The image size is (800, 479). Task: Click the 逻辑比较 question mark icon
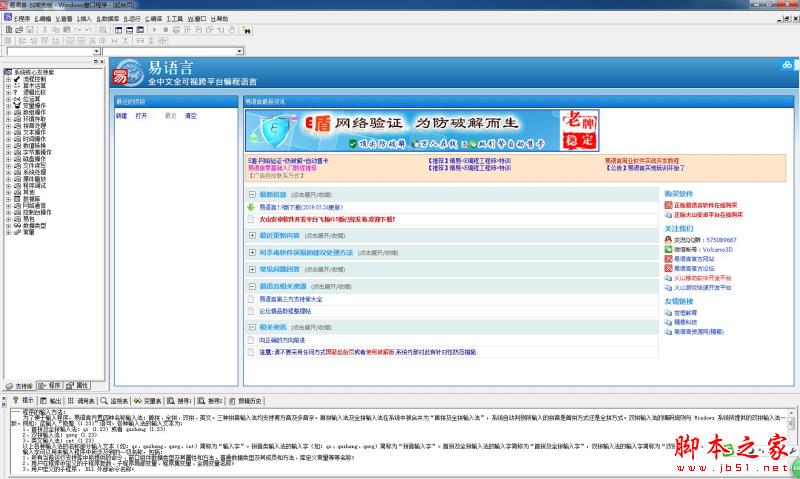(x=17, y=92)
